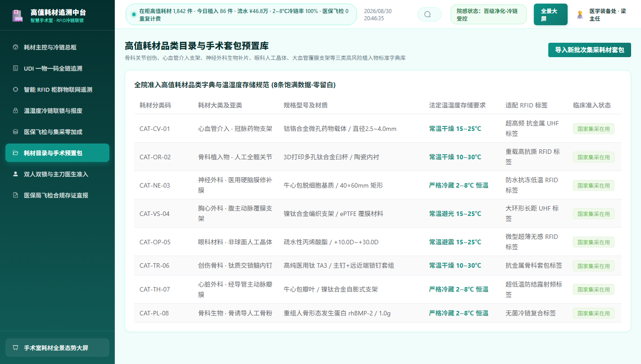Click code cell CAT-PL-08

(x=154, y=313)
